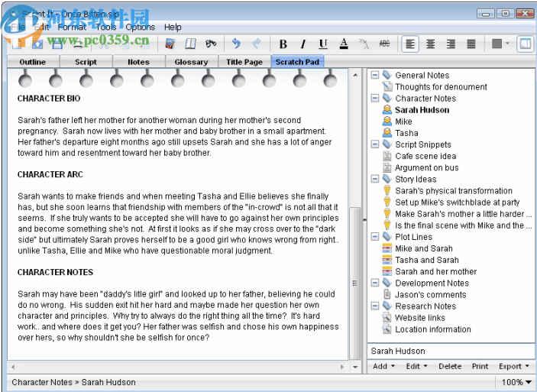Click the dictionary book icon in toolbar
Image resolution: width=537 pixels, height=392 pixels.
[170, 44]
